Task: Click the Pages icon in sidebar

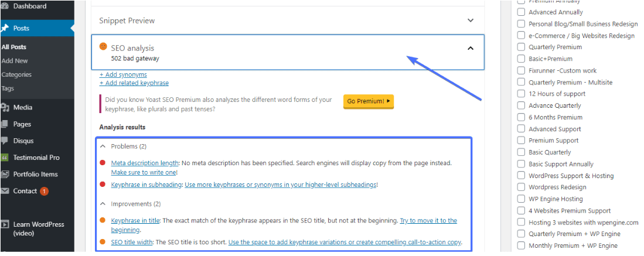Action: click(5, 124)
